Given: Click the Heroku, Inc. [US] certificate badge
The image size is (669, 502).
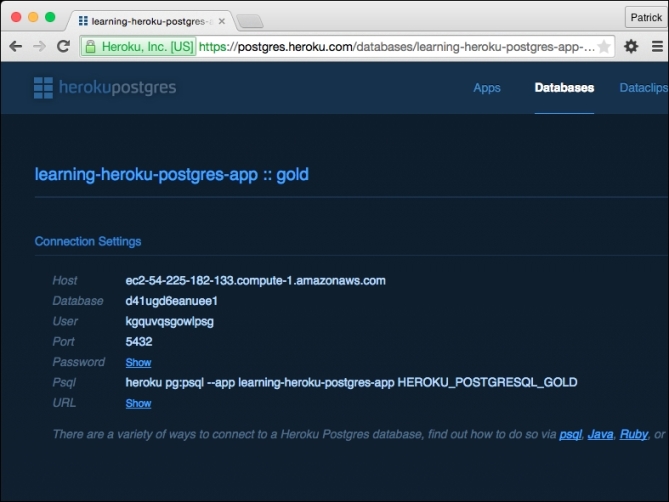Looking at the screenshot, I should click(x=139, y=46).
